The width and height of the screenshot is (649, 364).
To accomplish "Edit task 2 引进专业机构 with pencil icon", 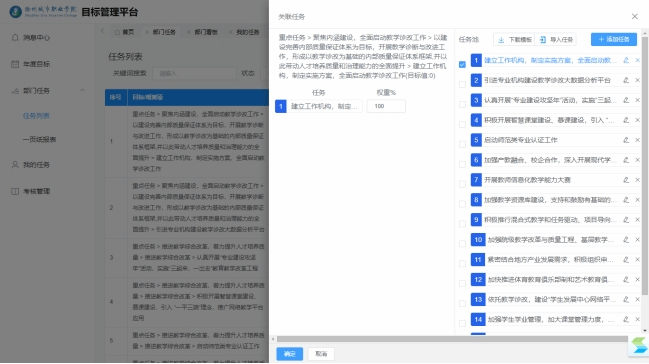I will 626,80.
